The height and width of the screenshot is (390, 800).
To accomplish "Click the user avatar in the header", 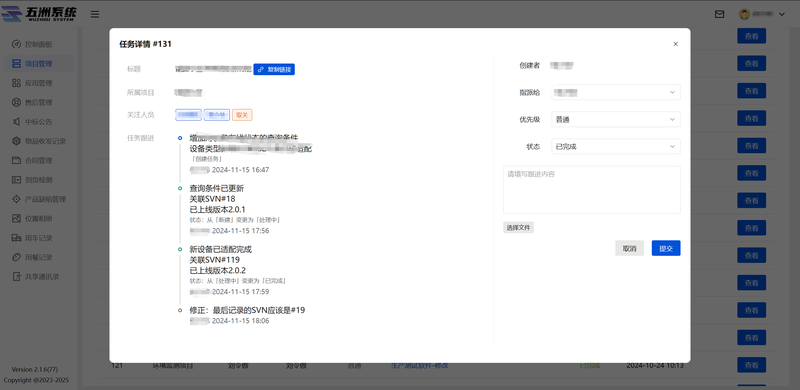I will click(x=744, y=14).
